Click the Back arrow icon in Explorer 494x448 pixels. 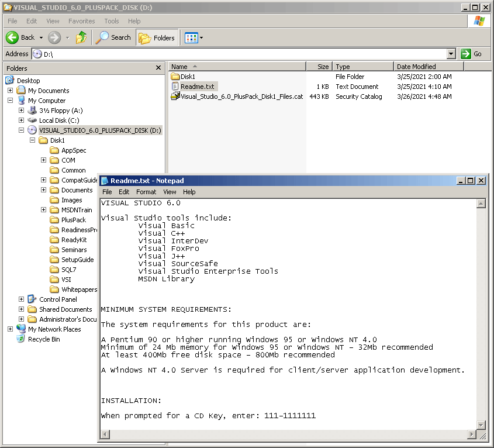point(12,37)
